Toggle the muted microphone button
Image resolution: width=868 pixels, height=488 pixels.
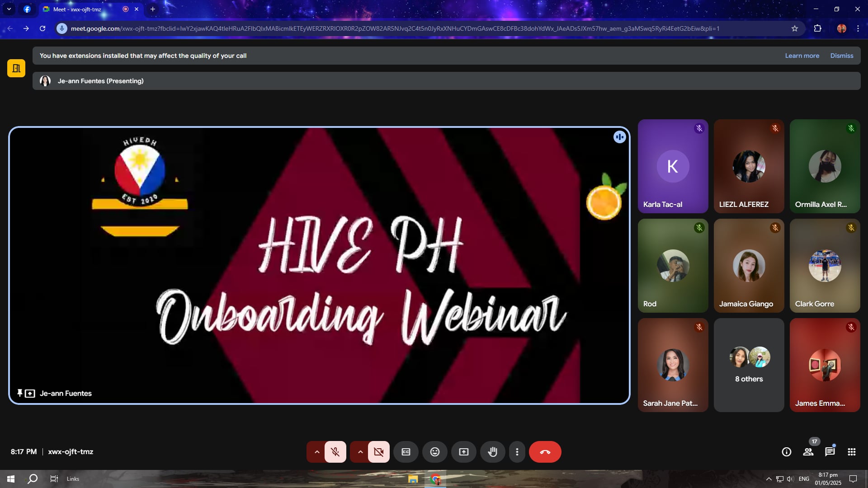click(335, 452)
